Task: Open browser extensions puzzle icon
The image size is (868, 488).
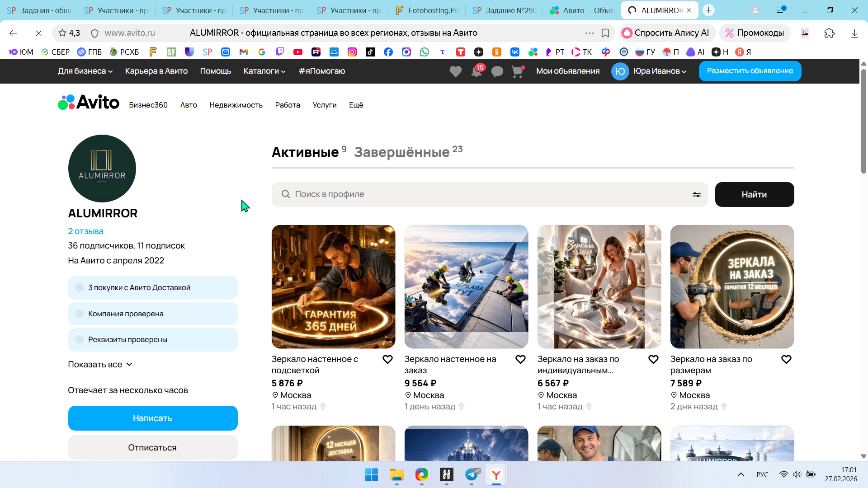Action: pyautogui.click(x=829, y=33)
